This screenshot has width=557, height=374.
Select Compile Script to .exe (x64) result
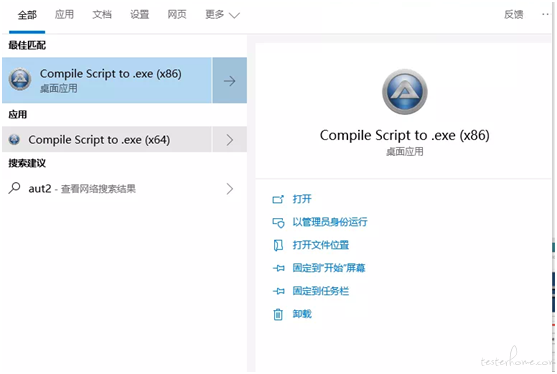[x=107, y=140]
